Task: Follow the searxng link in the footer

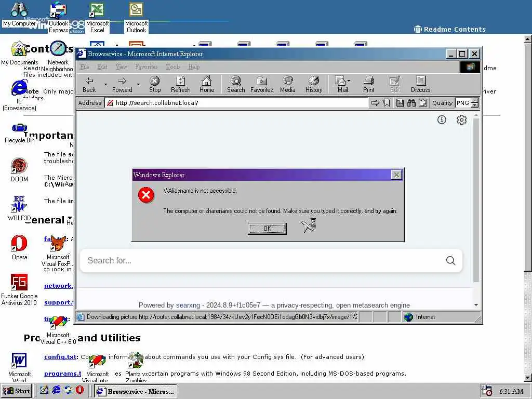Action: (188, 305)
